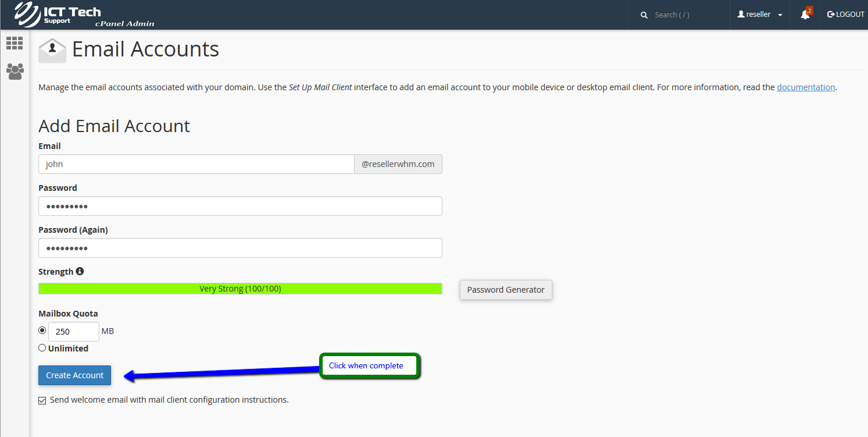Click the Email Accounts envelope icon
Image resolution: width=868 pixels, height=437 pixels.
point(52,50)
